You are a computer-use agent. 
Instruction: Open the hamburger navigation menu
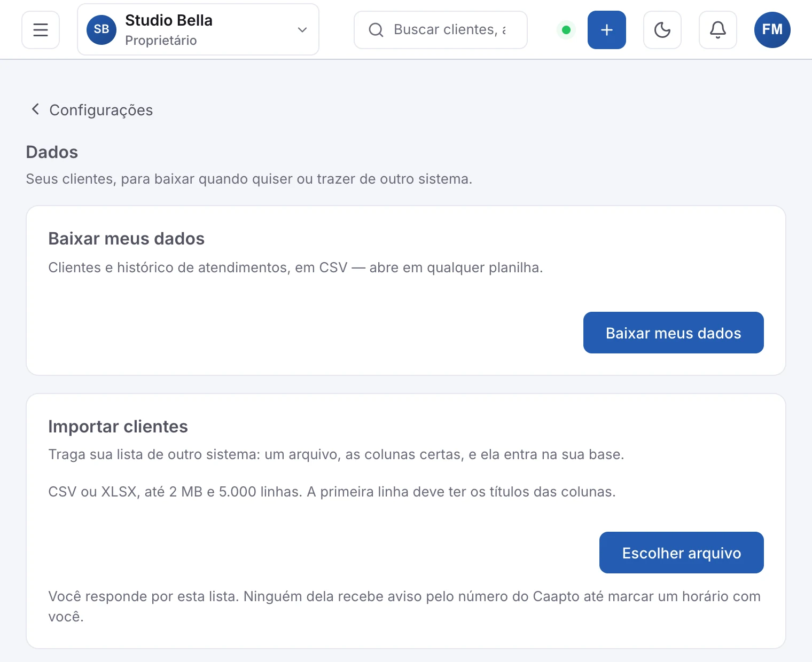pos(41,30)
